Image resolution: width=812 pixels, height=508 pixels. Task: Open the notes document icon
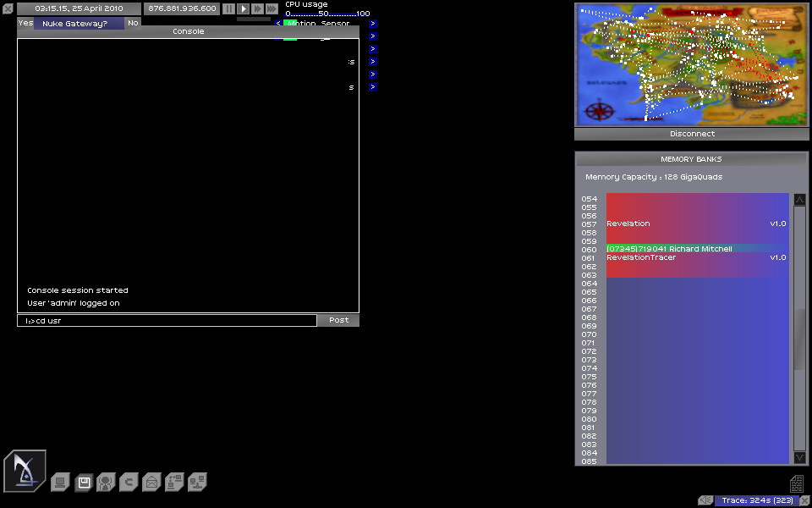point(796,483)
